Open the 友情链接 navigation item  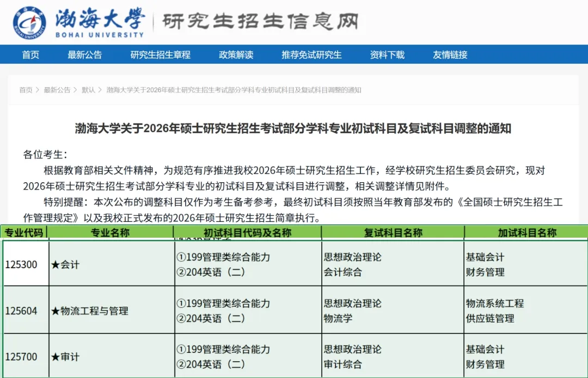450,55
